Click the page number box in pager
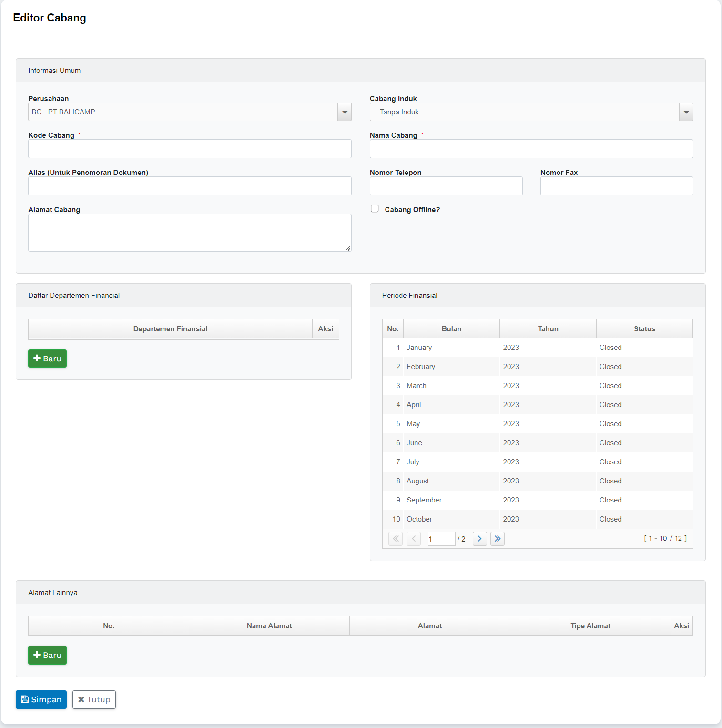Viewport: 722px width, 728px height. coord(441,539)
